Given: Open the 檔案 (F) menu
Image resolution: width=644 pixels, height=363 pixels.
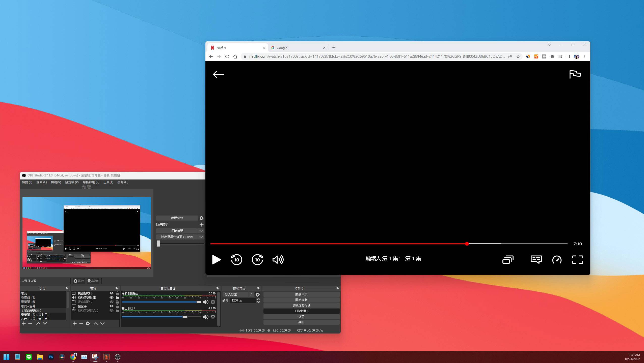Looking at the screenshot, I should (27, 182).
